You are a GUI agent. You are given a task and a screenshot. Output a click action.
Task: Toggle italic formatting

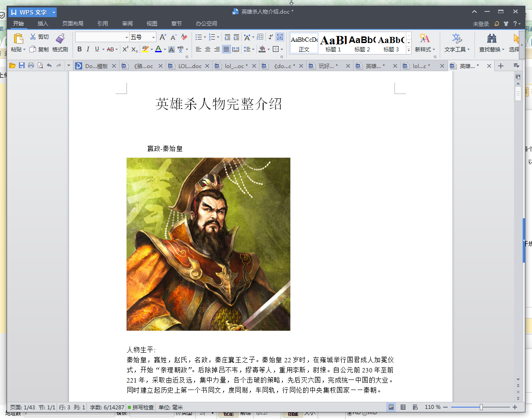pos(88,49)
